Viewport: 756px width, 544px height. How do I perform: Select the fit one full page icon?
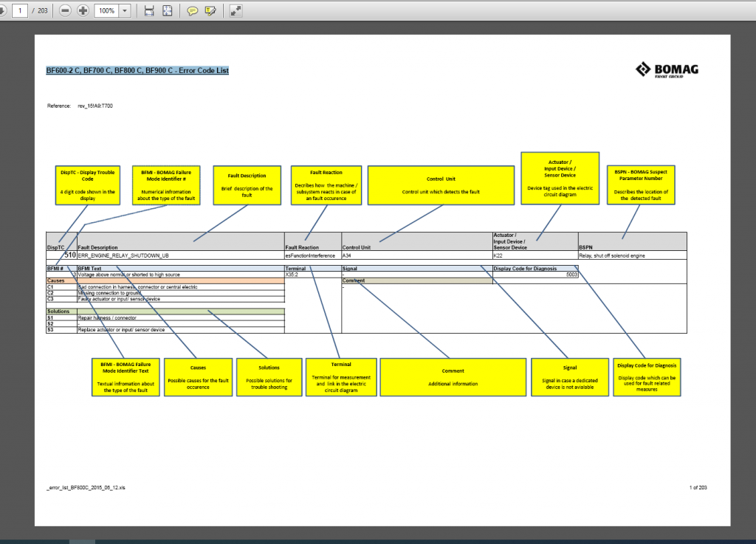click(x=168, y=11)
